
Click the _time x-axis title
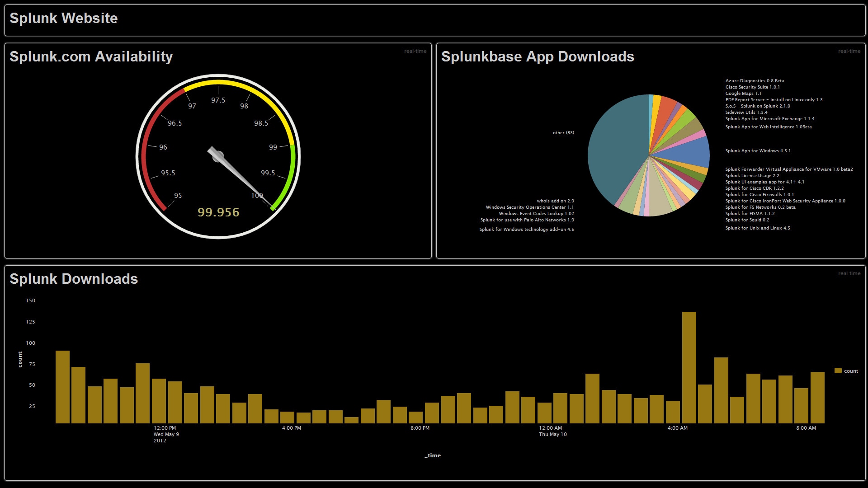[x=433, y=455]
